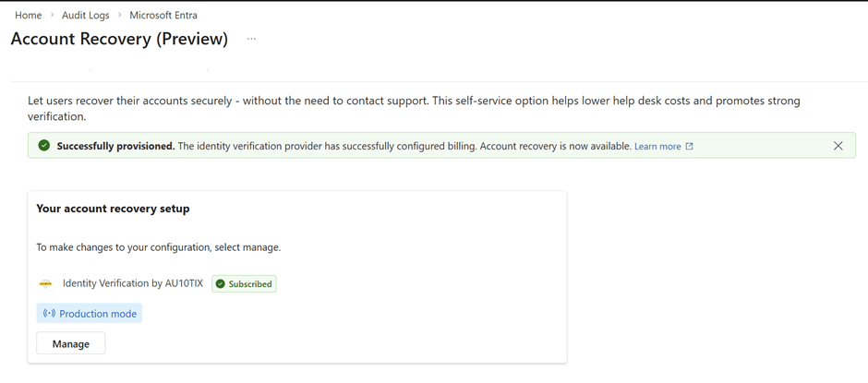868x383 pixels.
Task: Go to the Home breadcrumb
Action: (x=28, y=16)
